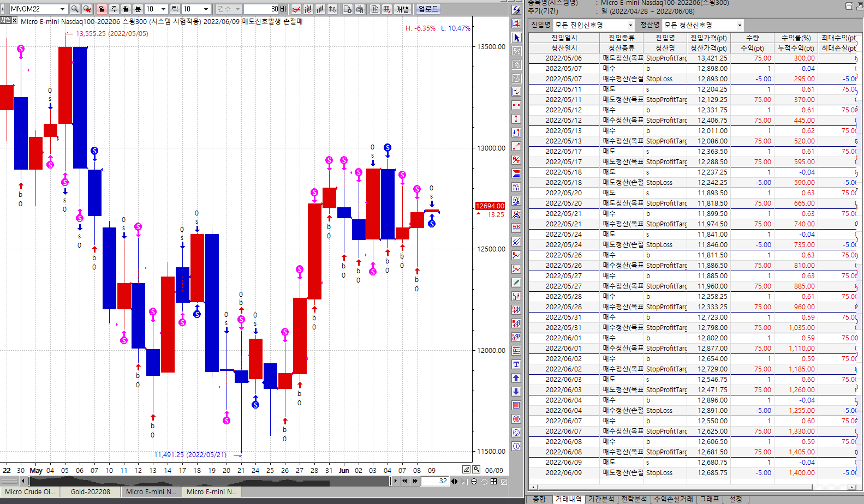The height and width of the screenshot is (504, 864).
Task: Select the text T drawing tool
Action: 516,364
